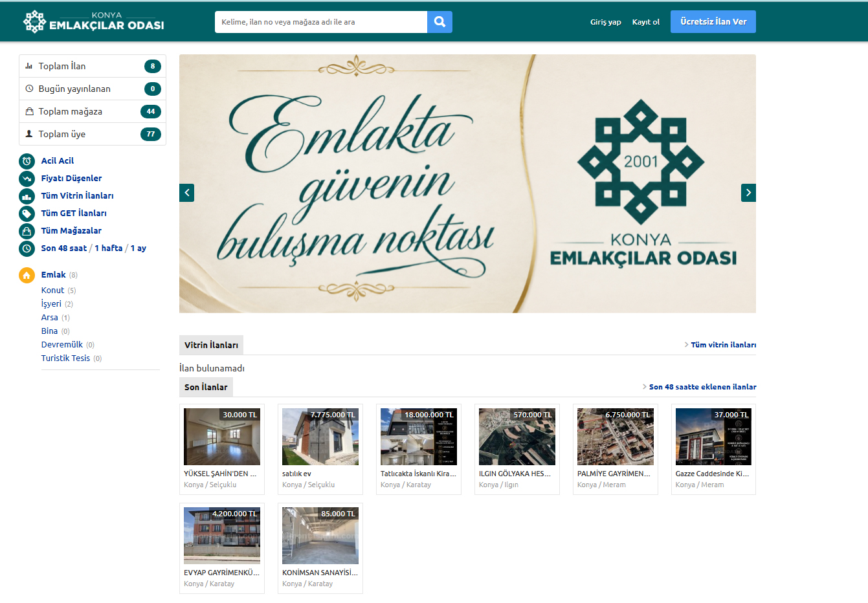868x603 pixels.
Task: Click the 18.000.000 TL listing thumbnail
Action: coord(419,437)
